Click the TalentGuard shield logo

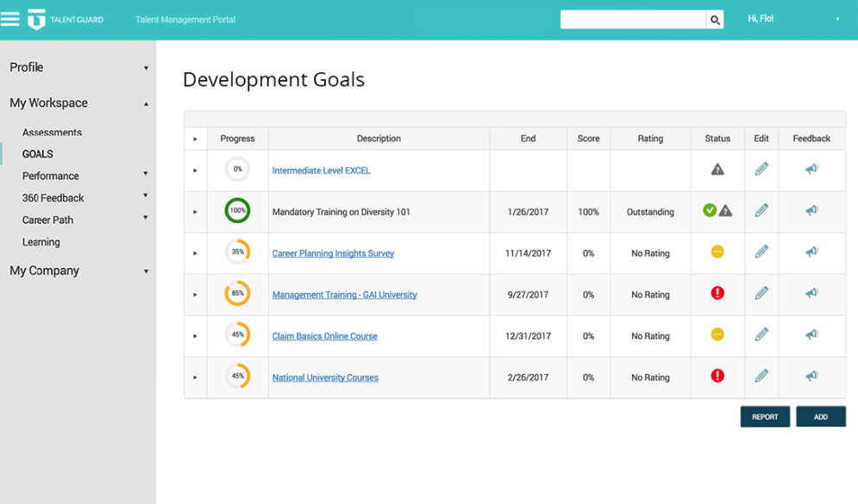coord(36,19)
